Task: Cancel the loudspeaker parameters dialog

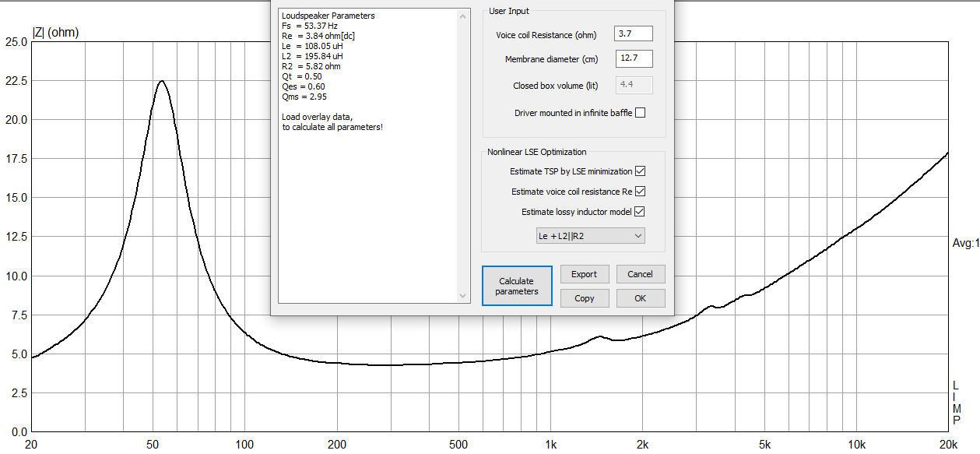Action: [x=641, y=274]
